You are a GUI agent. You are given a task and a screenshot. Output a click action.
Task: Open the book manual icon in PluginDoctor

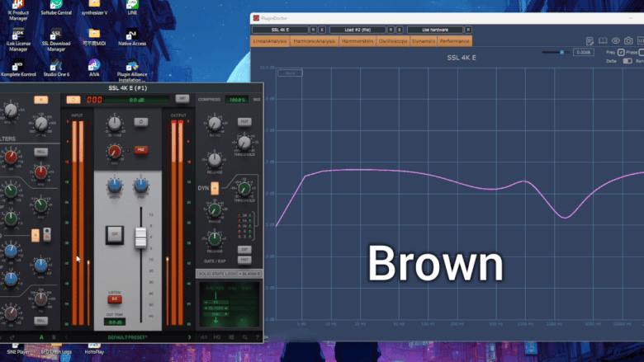[603, 40]
